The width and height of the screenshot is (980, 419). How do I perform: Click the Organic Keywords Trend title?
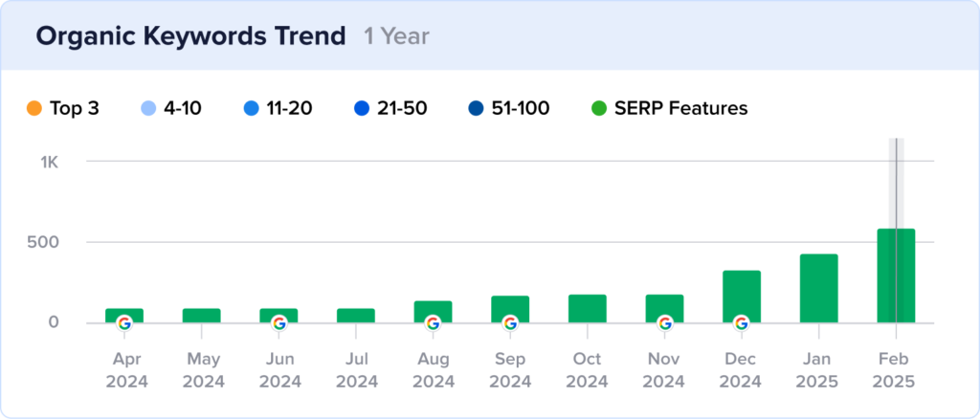tap(190, 36)
